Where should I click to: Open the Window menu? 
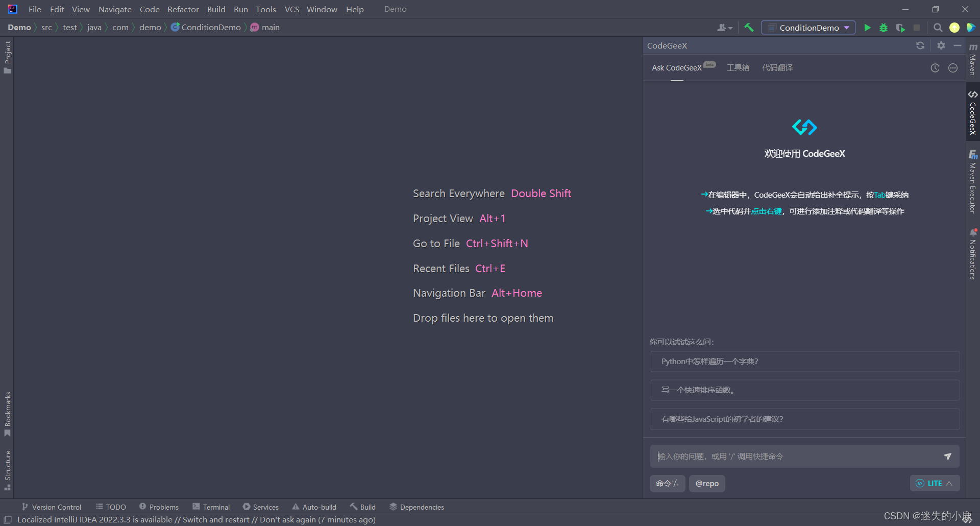point(322,9)
